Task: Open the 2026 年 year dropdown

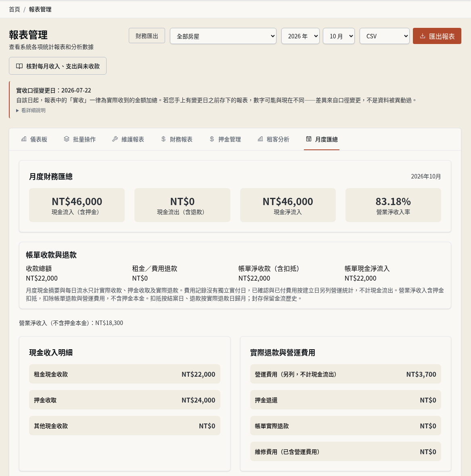Action: [x=300, y=36]
